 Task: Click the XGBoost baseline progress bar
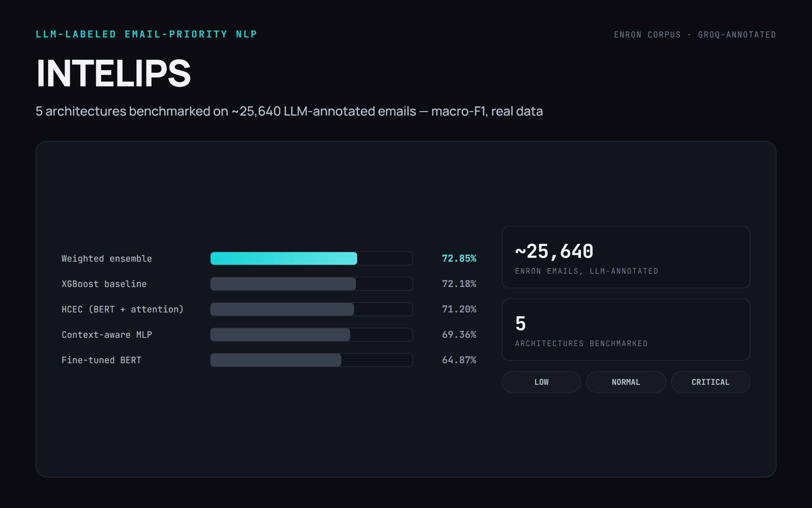click(311, 284)
